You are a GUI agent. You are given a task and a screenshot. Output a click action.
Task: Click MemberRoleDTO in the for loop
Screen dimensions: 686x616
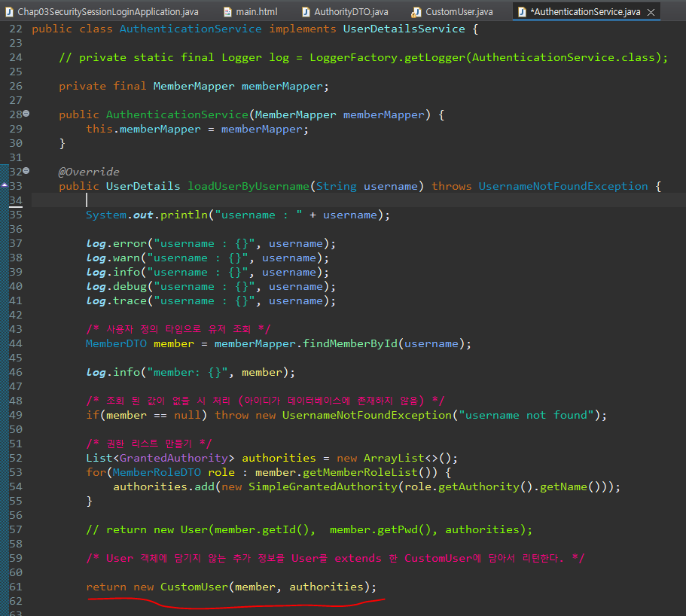157,472
